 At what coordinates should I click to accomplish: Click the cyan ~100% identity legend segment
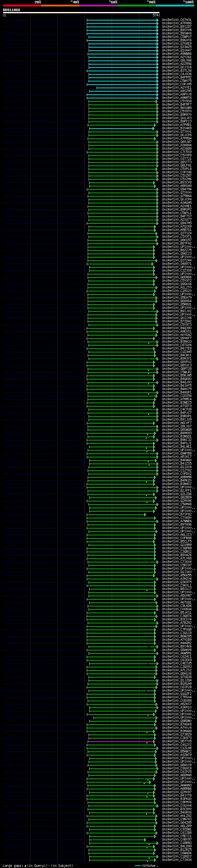(175, 6)
